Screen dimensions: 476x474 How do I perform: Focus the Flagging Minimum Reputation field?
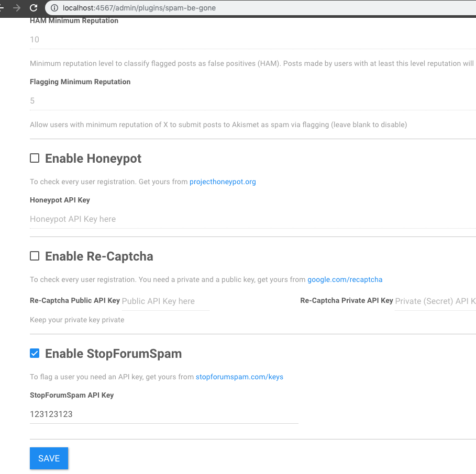(x=253, y=101)
